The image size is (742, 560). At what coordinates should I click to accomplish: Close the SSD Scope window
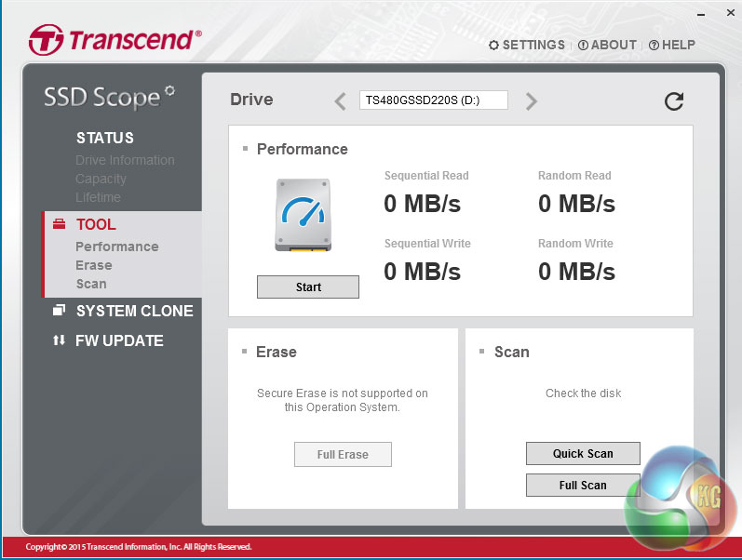click(x=731, y=13)
